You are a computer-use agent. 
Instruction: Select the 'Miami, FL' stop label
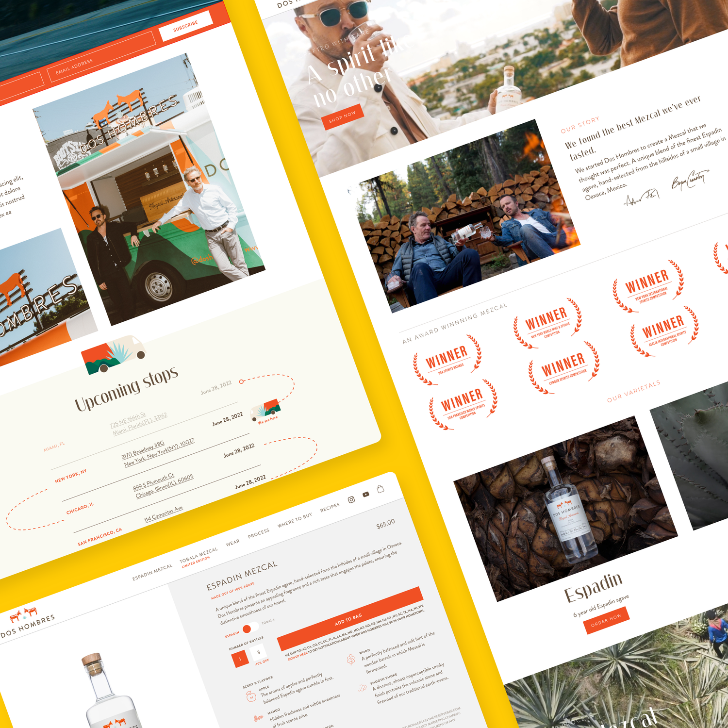click(54, 447)
